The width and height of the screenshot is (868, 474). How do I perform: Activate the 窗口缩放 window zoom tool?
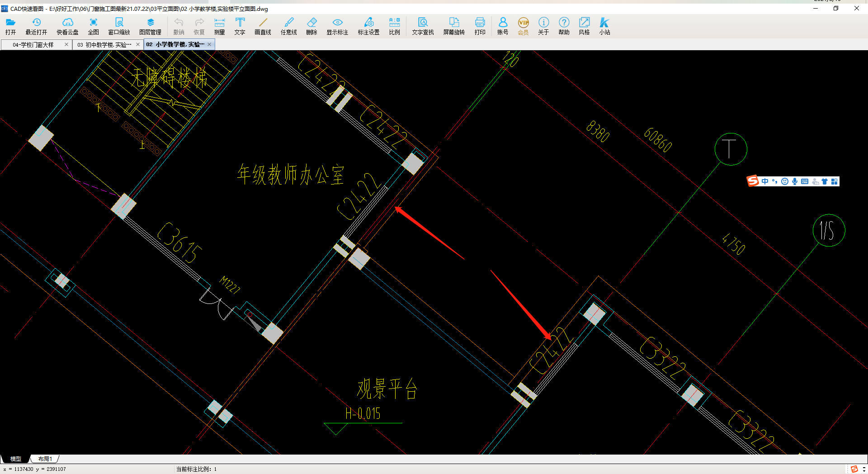(119, 26)
